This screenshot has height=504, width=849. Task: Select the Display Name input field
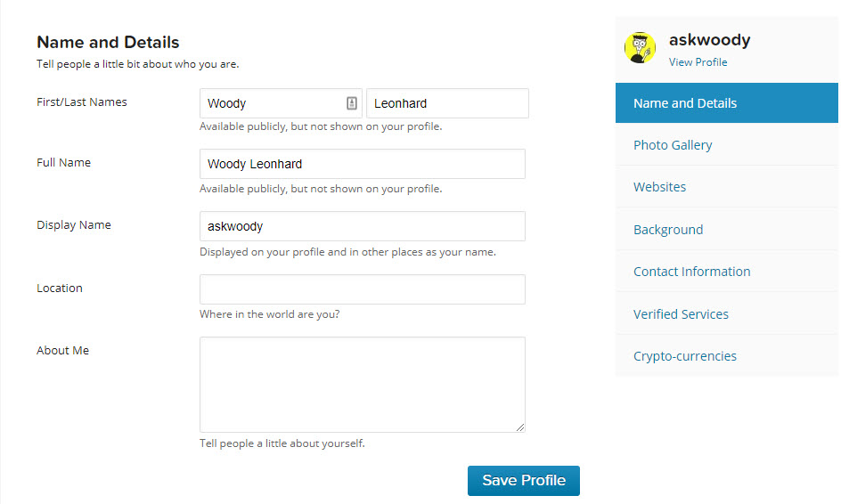362,226
